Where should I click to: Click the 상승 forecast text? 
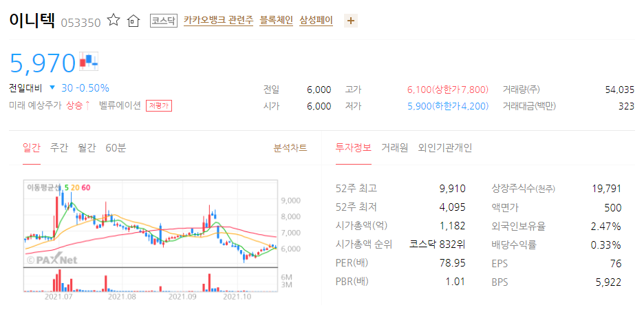point(78,105)
